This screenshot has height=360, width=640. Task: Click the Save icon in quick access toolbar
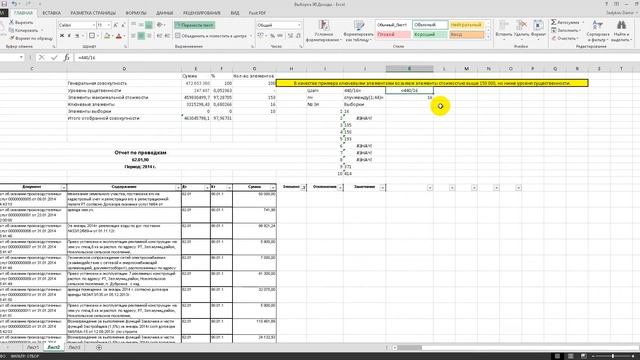[x=4, y=4]
